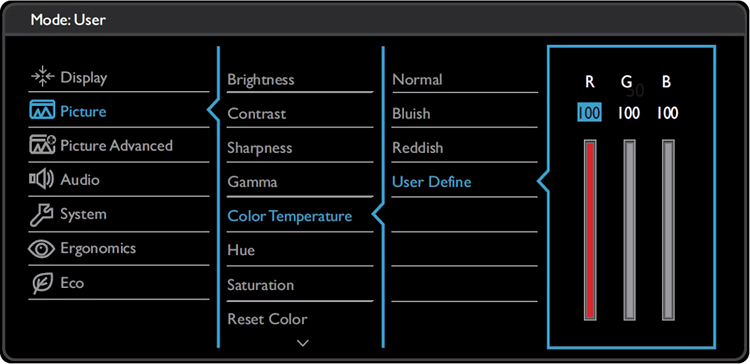Expand more options with the down chevron

(303, 342)
